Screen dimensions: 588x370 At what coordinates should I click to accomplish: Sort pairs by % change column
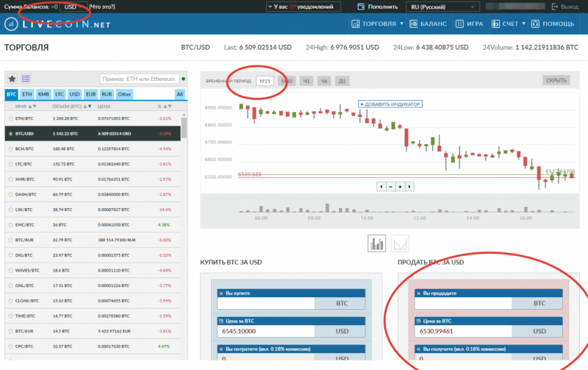click(x=165, y=106)
